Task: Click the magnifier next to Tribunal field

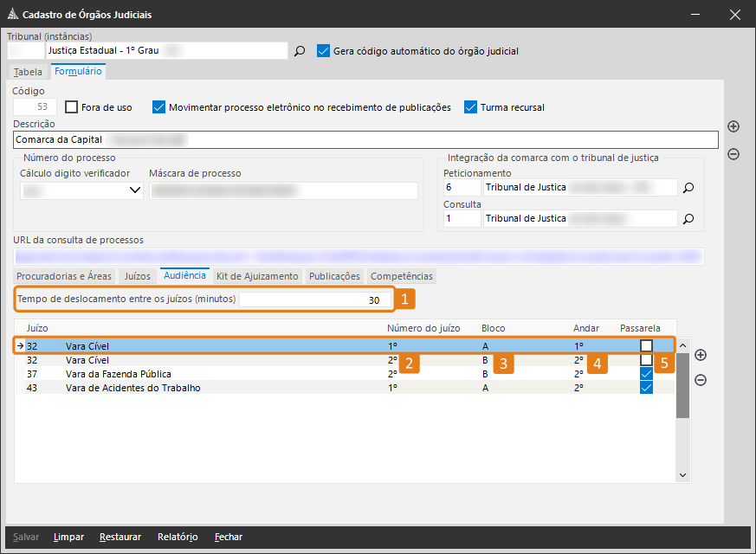Action: (x=300, y=52)
